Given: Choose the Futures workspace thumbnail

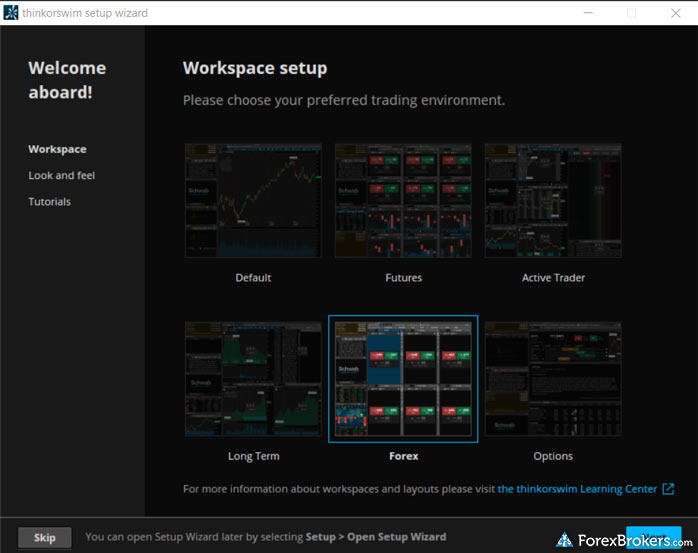Looking at the screenshot, I should point(403,200).
